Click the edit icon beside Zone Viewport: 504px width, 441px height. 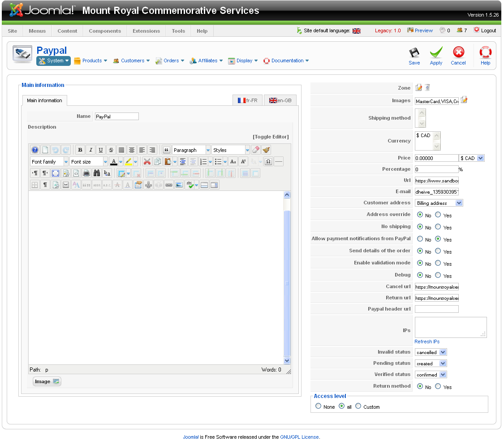tap(418, 87)
